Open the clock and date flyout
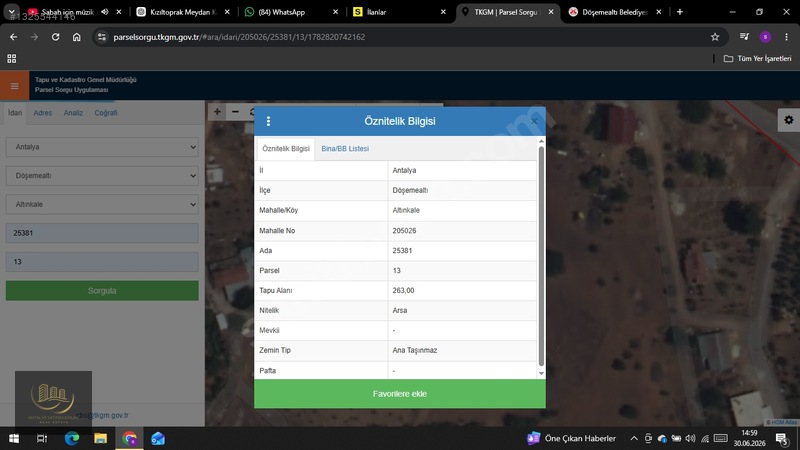 (749, 438)
